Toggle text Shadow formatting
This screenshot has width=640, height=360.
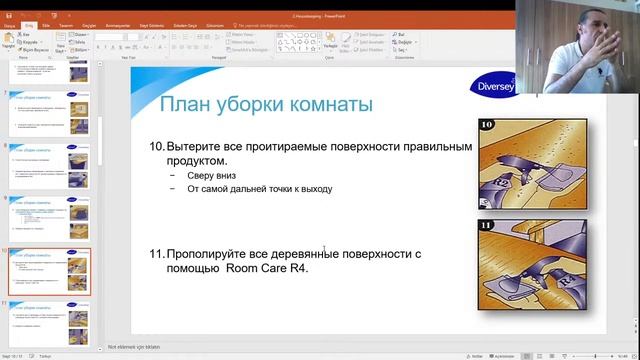click(120, 48)
